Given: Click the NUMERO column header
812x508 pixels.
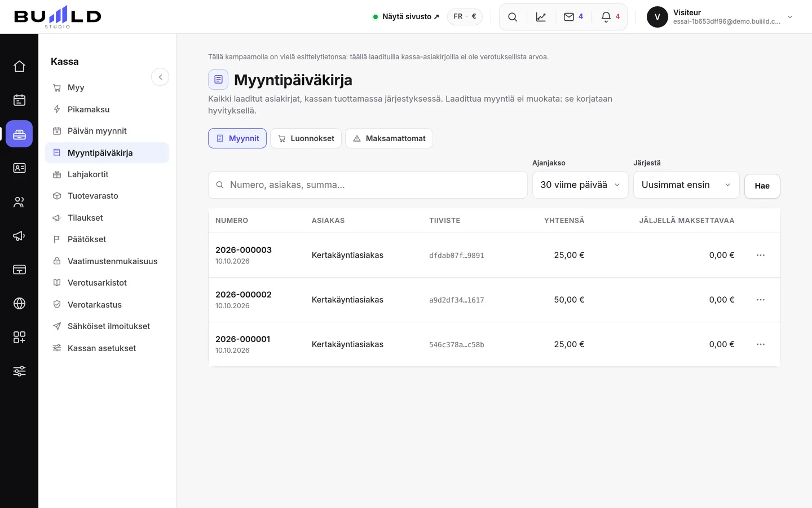Looking at the screenshot, I should [232, 221].
